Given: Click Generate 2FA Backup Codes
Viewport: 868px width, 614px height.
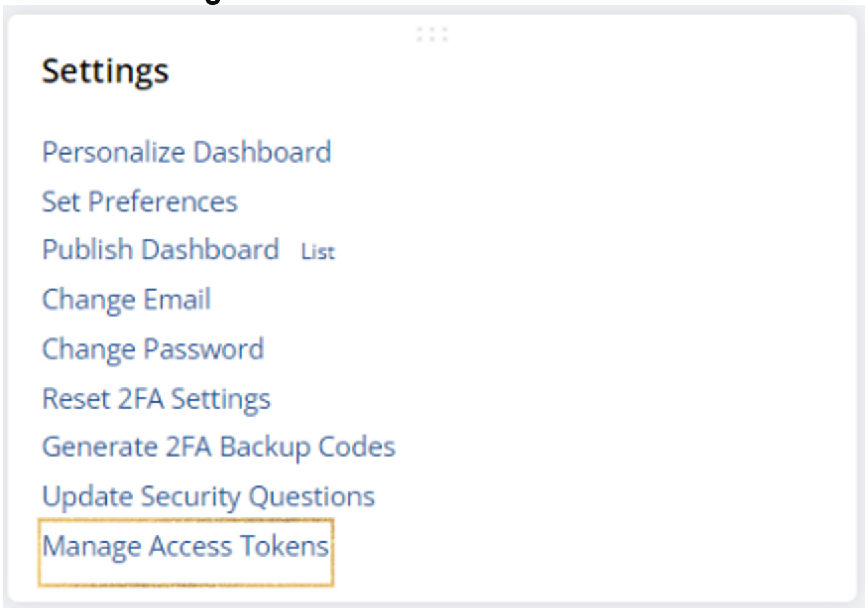Looking at the screenshot, I should coord(218,447).
